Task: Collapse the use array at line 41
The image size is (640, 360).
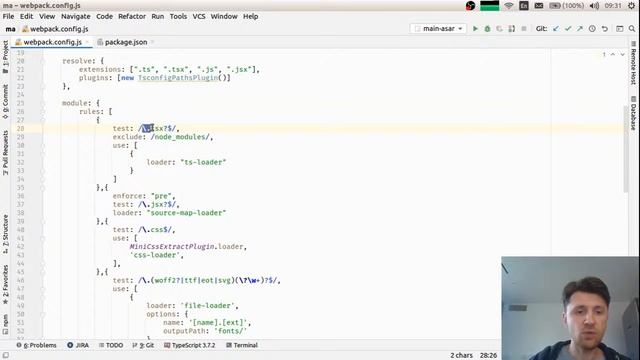Action: (x=42, y=238)
